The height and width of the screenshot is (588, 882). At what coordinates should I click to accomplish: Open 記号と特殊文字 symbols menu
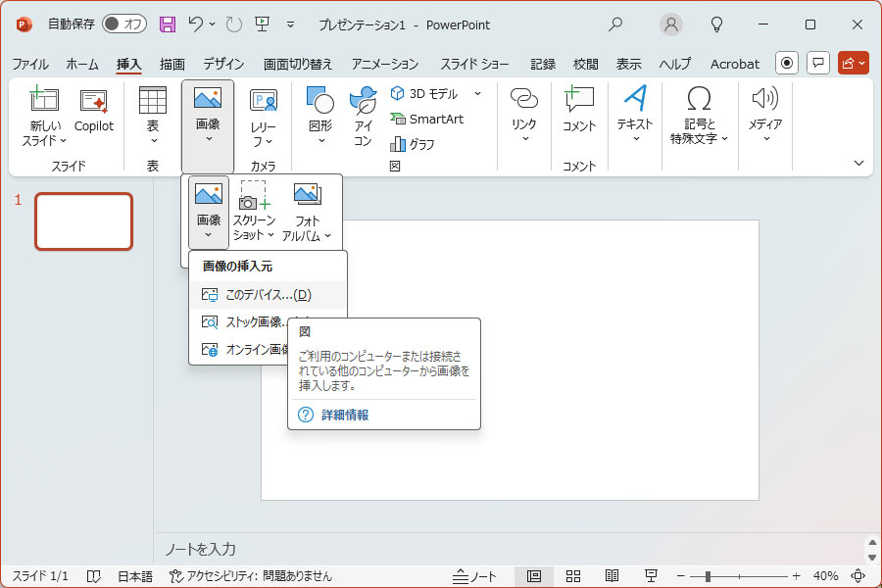pos(699,116)
